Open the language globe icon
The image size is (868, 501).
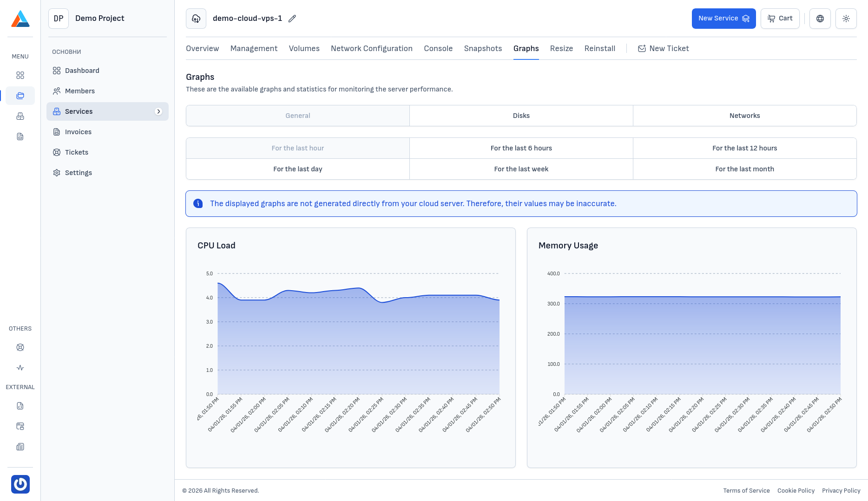(x=820, y=19)
